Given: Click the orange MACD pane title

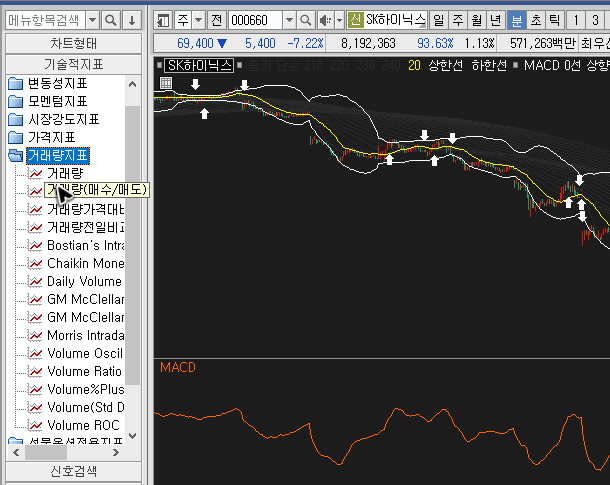Looking at the screenshot, I should (x=178, y=367).
